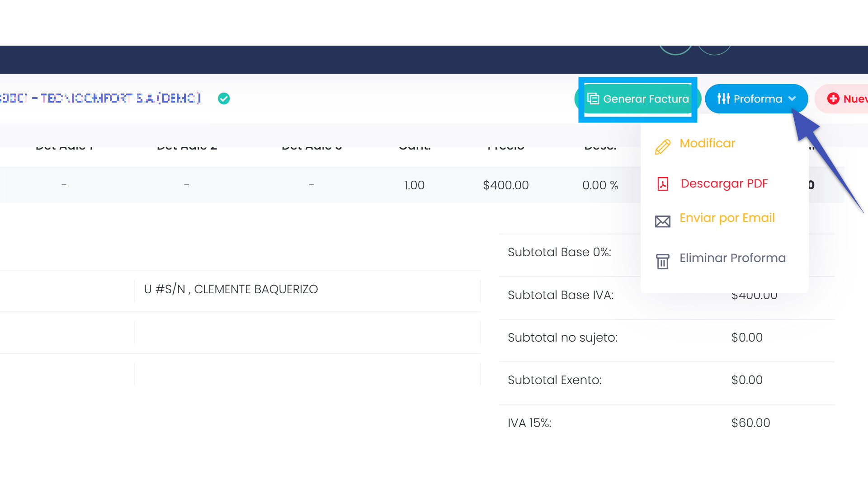Screen dimensions: 868x488
Task: Click Enviar por Email menu entry
Action: [727, 217]
